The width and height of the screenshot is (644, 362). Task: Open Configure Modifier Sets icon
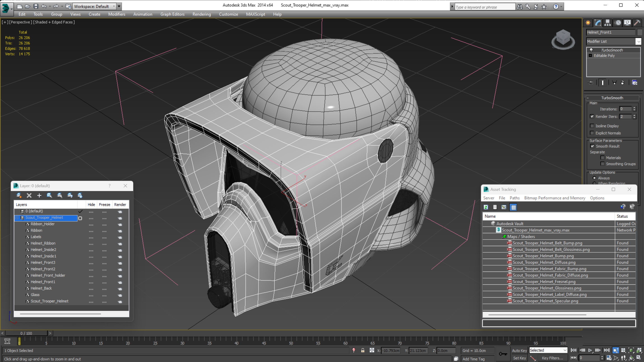pos(635,83)
